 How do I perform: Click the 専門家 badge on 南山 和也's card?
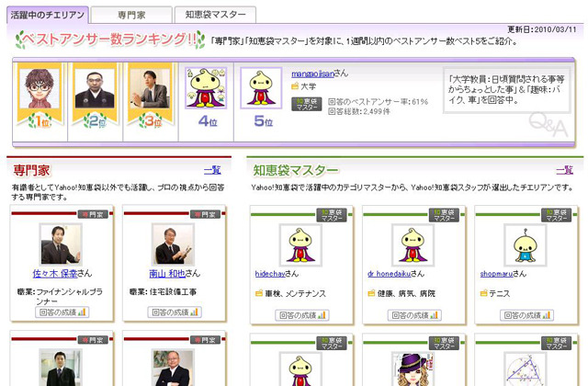pos(205,214)
